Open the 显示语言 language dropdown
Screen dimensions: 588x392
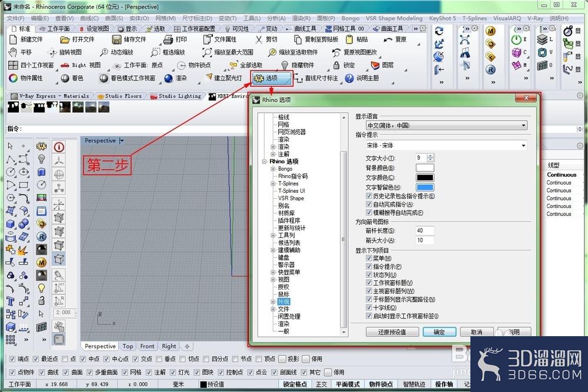pyautogui.click(x=447, y=126)
